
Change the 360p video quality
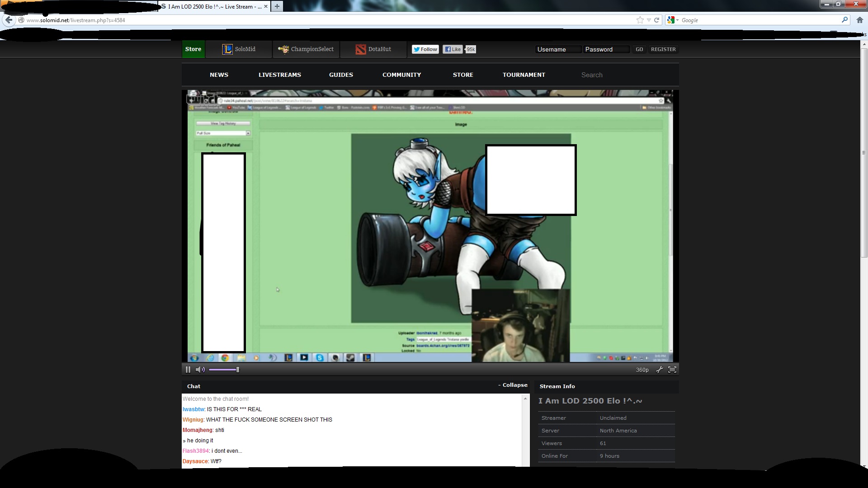(642, 370)
